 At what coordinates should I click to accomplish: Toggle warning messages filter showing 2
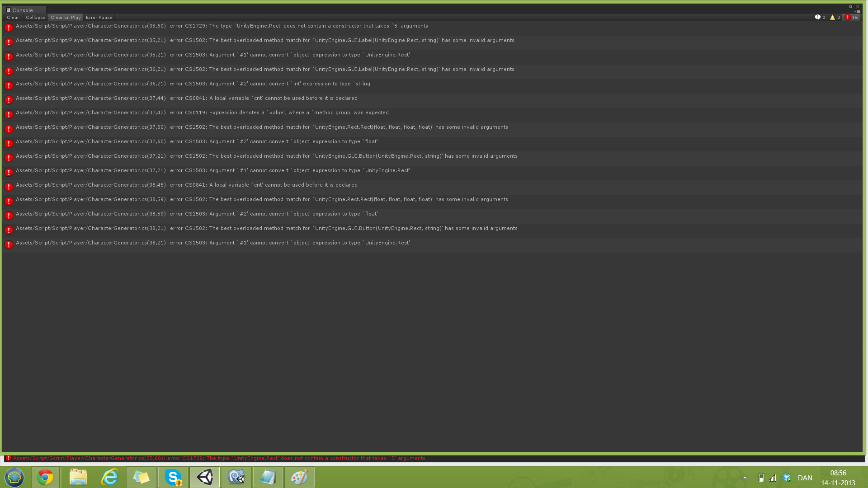835,17
